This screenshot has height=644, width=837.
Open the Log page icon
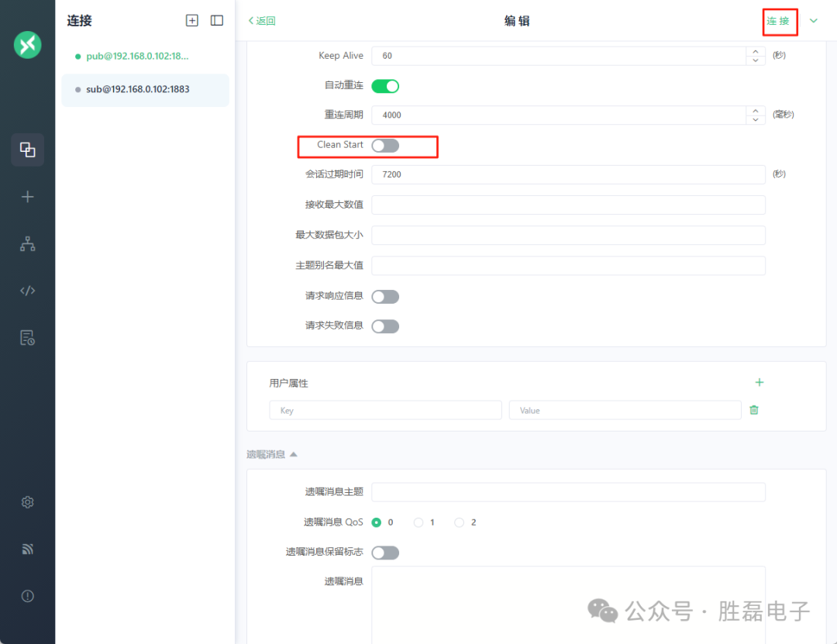coord(27,337)
